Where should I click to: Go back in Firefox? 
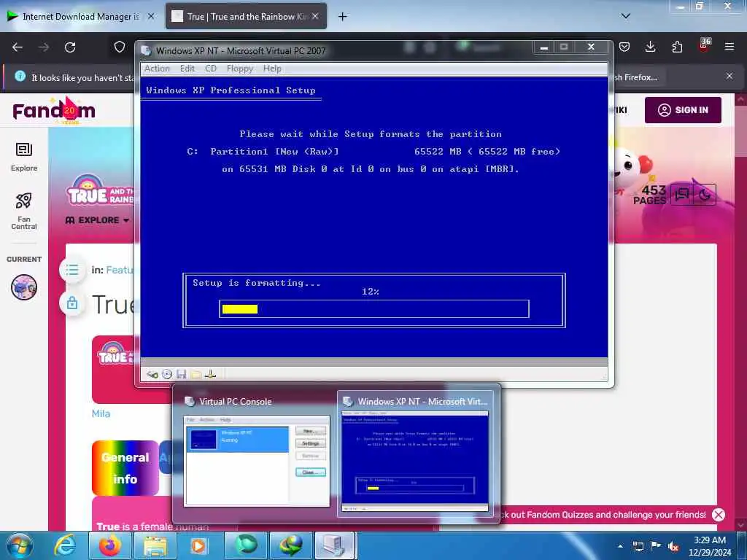18,47
